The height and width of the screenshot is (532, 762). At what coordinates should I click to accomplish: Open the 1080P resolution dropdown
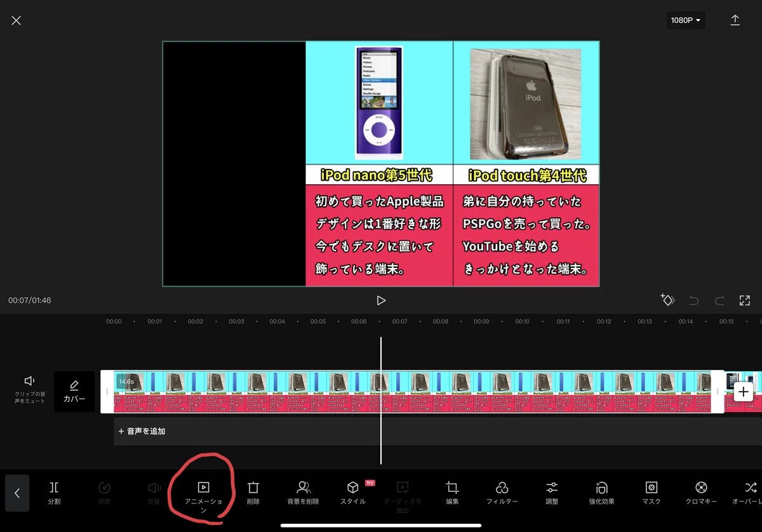(x=686, y=20)
